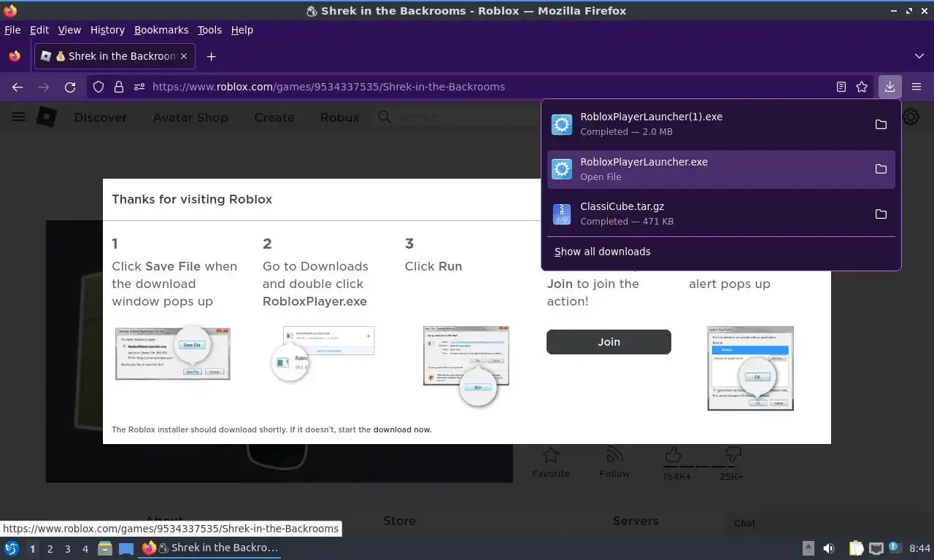Viewport: 934px width, 560px height.
Task: Open a new tab with plus button
Action: point(211,56)
